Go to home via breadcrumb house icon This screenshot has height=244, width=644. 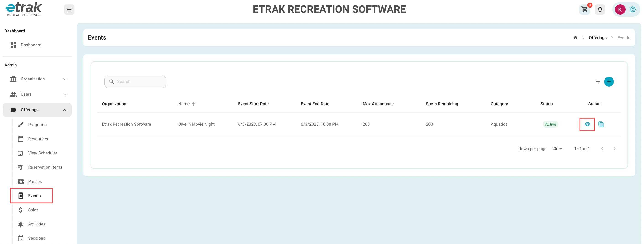576,37
